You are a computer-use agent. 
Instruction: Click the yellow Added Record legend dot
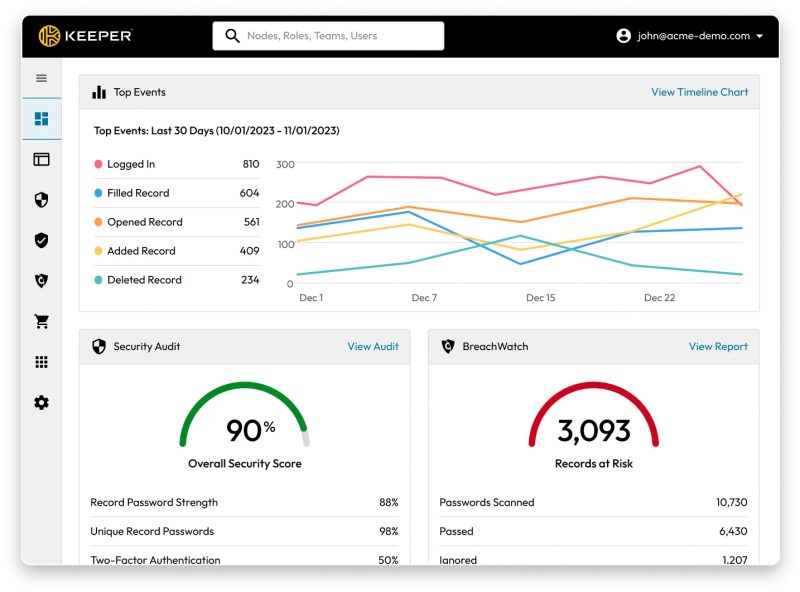(98, 251)
